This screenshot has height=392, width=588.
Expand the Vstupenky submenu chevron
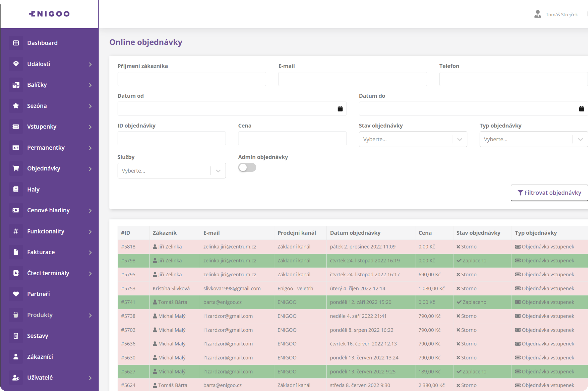click(x=90, y=127)
